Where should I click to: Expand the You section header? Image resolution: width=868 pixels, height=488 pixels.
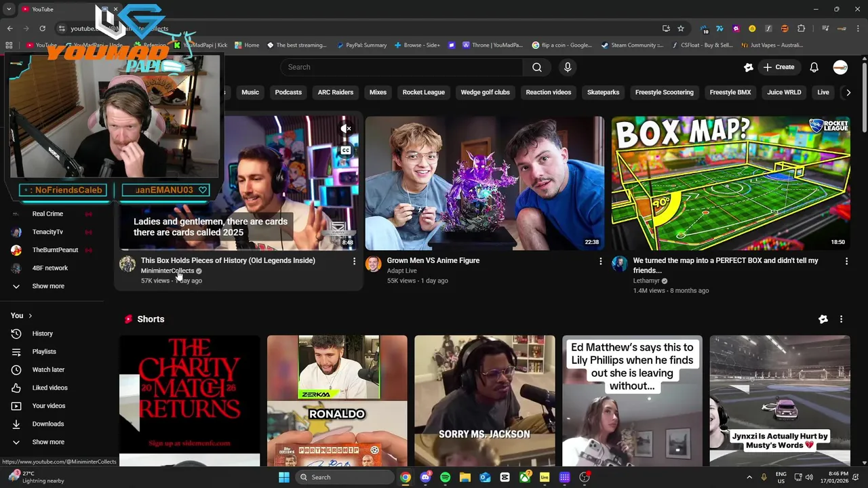pos(22,316)
